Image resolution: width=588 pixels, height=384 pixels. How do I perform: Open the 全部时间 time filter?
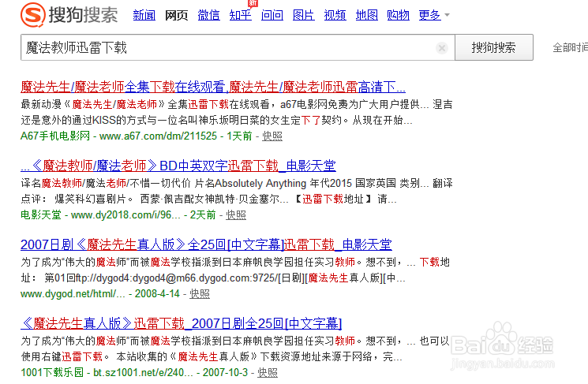pyautogui.click(x=570, y=47)
